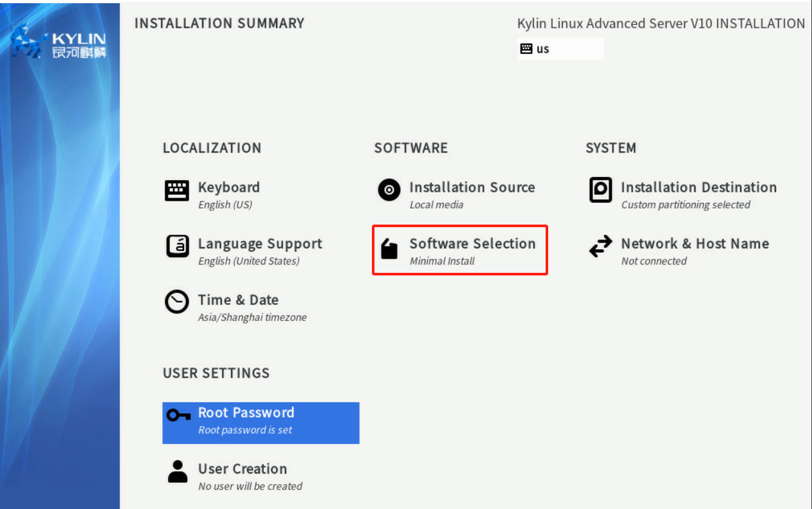Click the Network & Host Name arrows icon

600,247
